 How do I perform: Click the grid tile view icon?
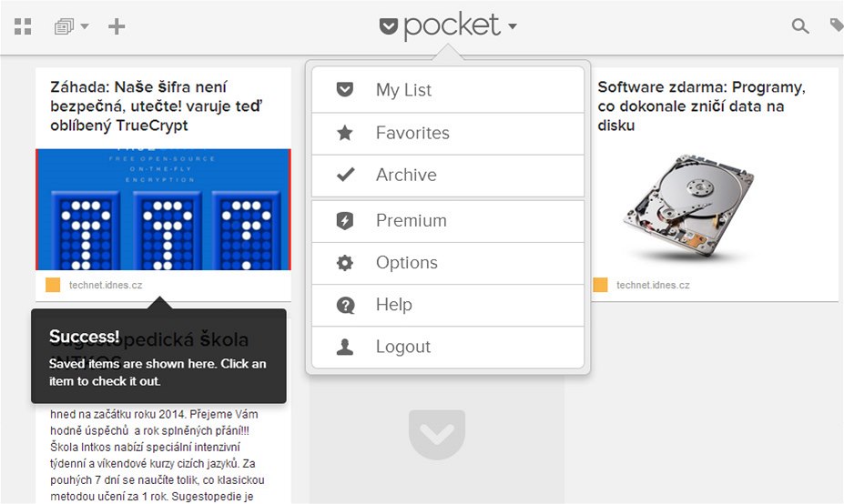pyautogui.click(x=23, y=26)
